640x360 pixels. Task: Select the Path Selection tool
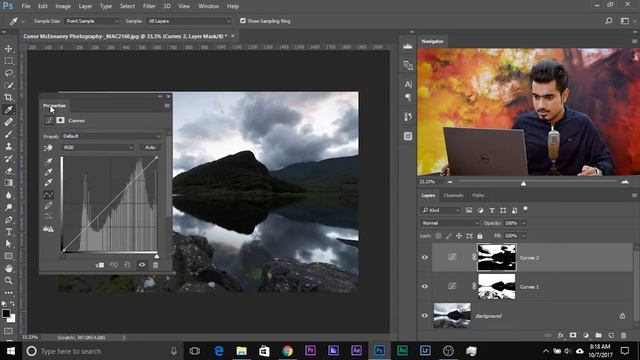(x=9, y=244)
